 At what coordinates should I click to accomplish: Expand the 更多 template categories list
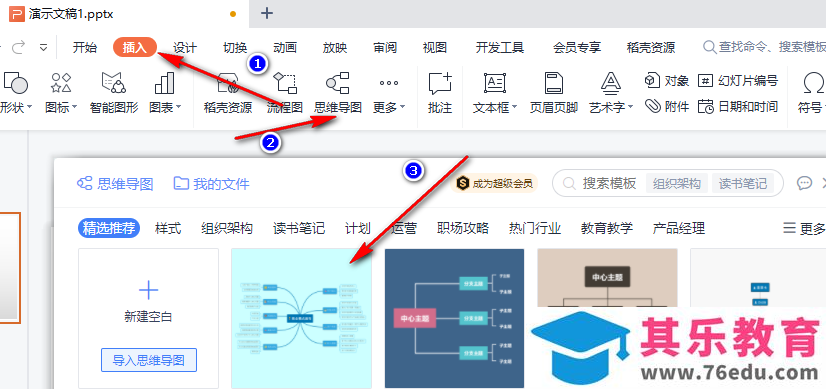[804, 228]
